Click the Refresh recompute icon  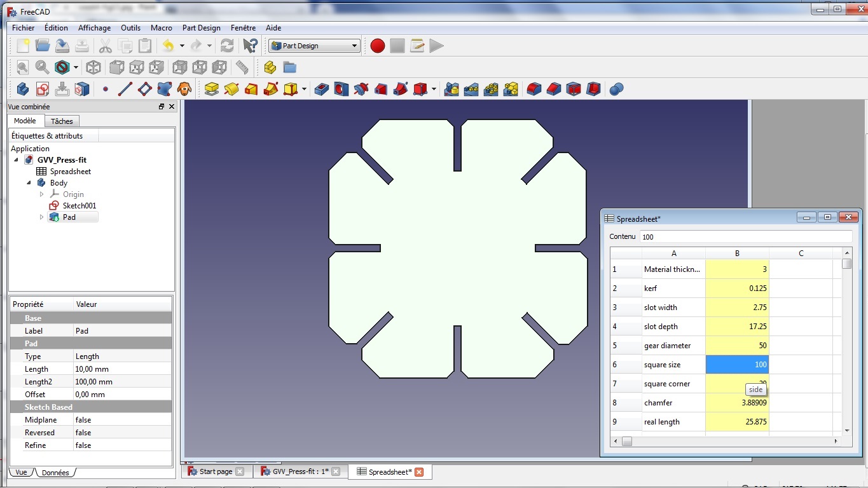pos(227,46)
